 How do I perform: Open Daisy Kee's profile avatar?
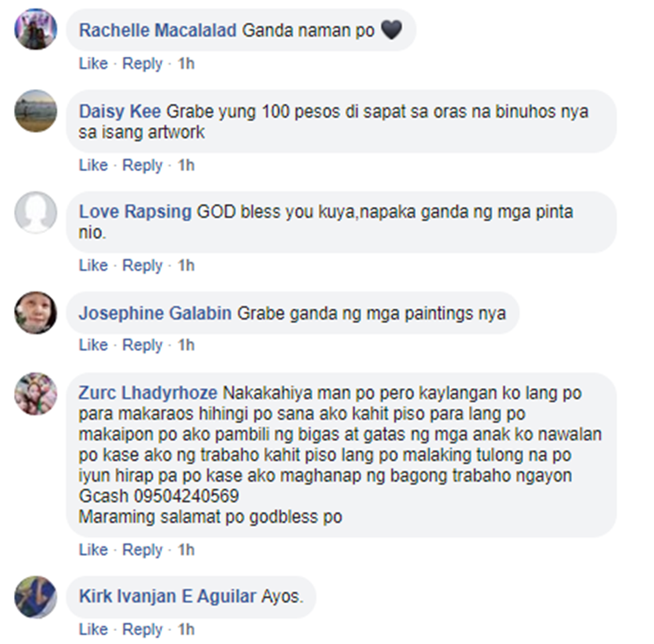(36, 111)
